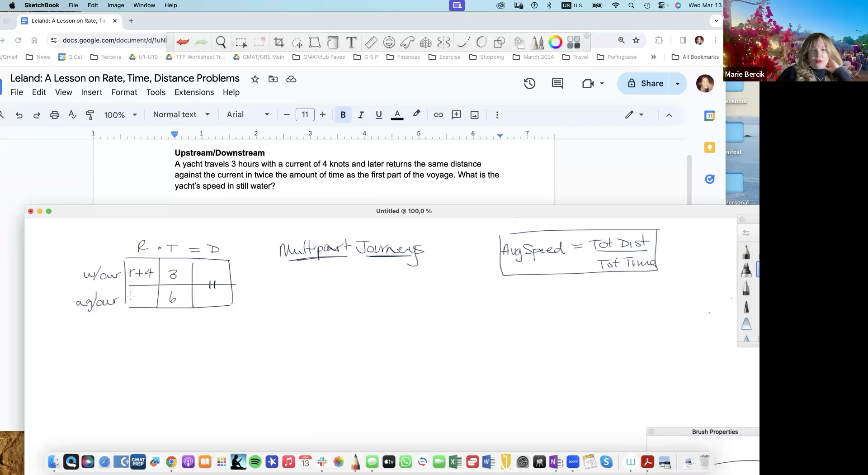
Task: Click the insert image icon
Action: tap(475, 115)
